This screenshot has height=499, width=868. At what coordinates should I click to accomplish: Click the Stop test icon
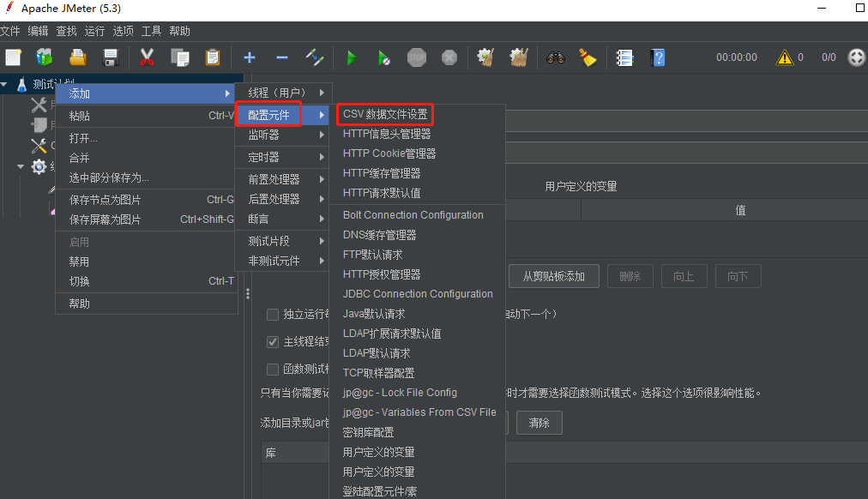click(x=417, y=57)
